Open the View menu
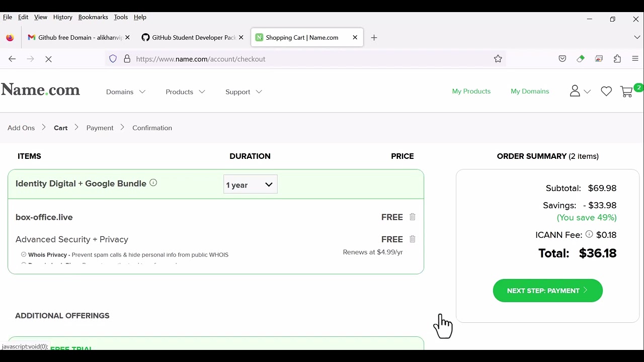 point(41,17)
